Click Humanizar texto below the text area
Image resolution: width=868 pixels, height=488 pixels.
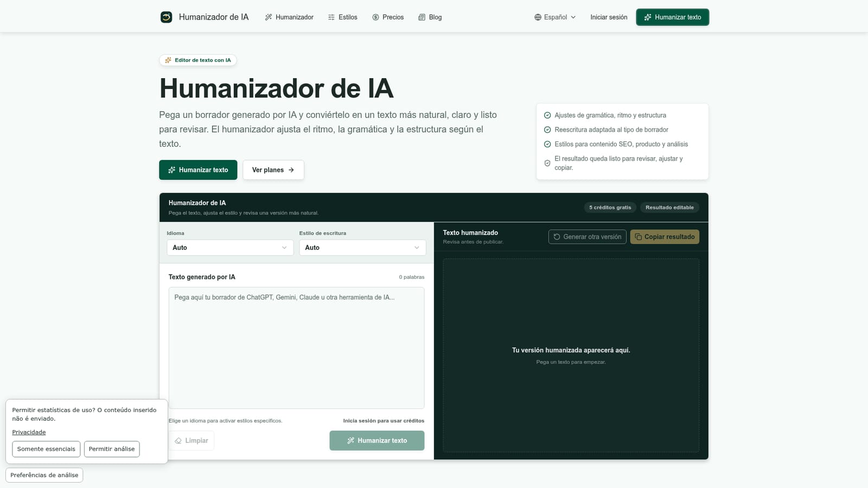pos(377,441)
